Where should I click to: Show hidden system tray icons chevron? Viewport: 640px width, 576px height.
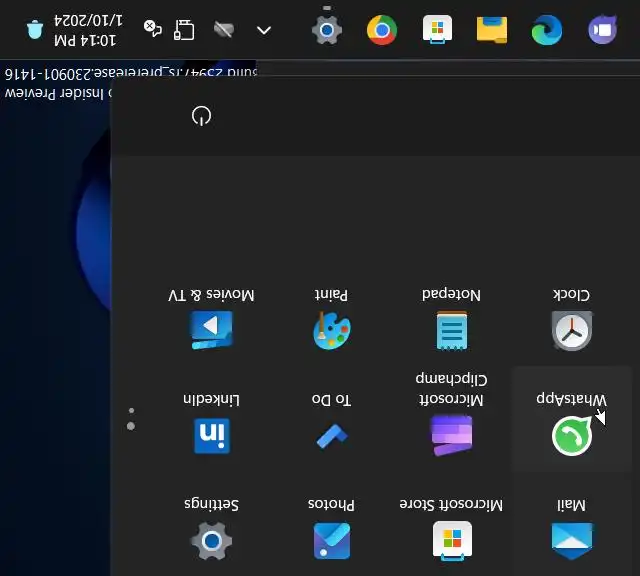[x=264, y=30]
